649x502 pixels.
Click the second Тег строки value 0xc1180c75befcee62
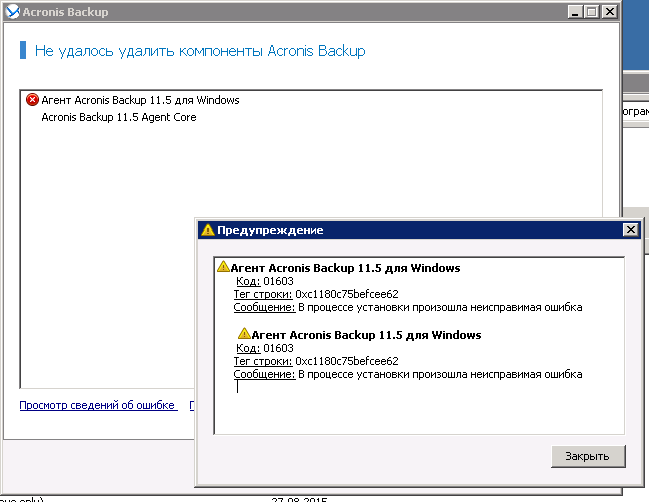pos(347,361)
